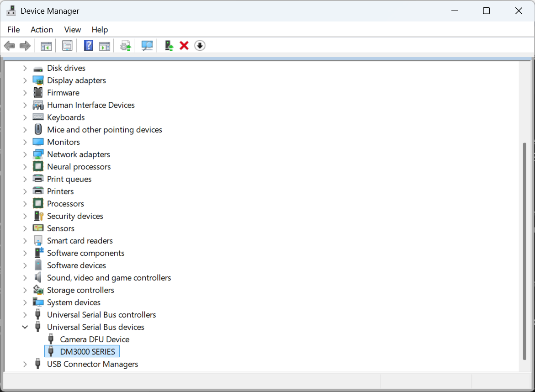Click the Mice and other pointing devices icon

coord(38,129)
